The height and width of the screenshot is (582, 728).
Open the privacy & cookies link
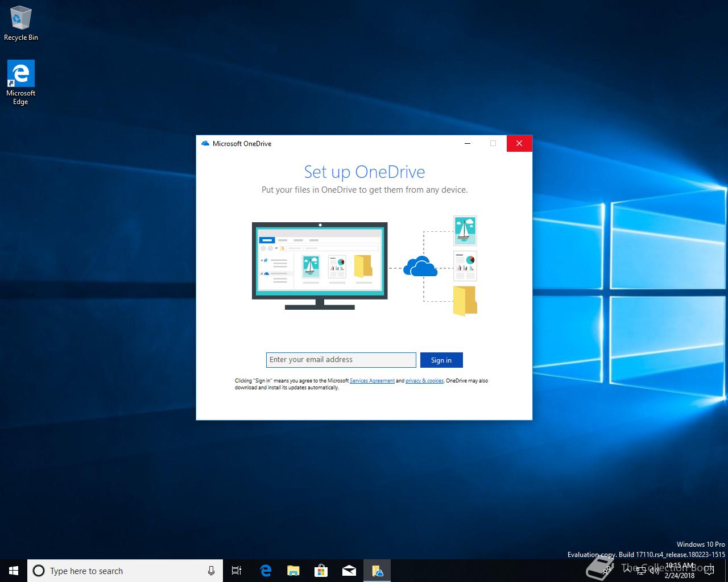[424, 381]
